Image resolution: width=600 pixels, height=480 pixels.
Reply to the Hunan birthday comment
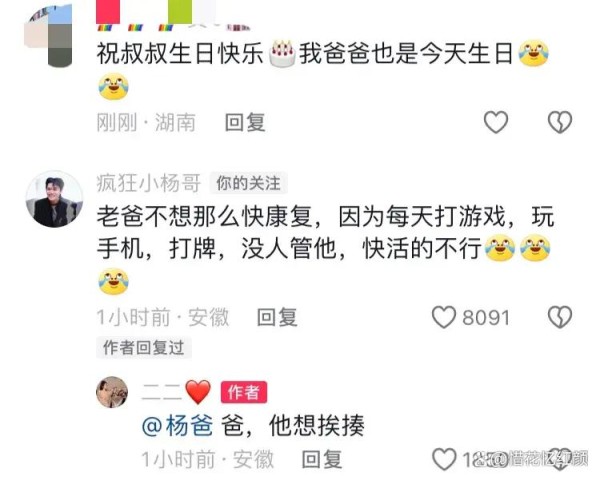click(x=245, y=122)
